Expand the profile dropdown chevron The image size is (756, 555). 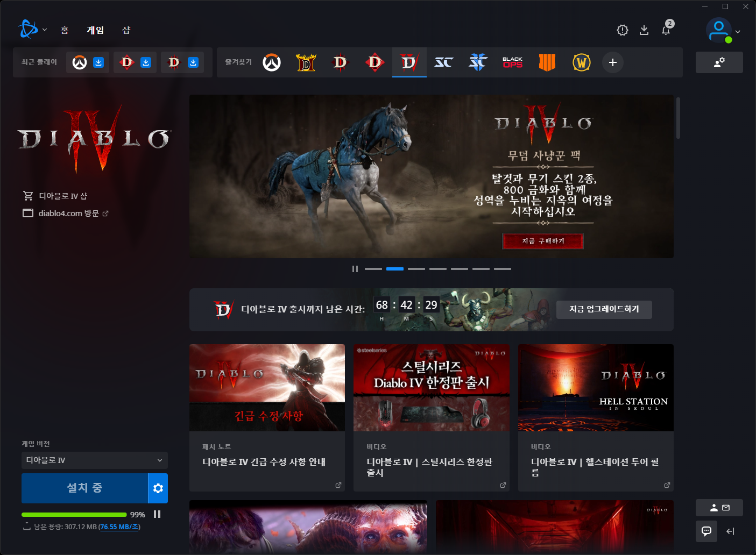tap(738, 32)
